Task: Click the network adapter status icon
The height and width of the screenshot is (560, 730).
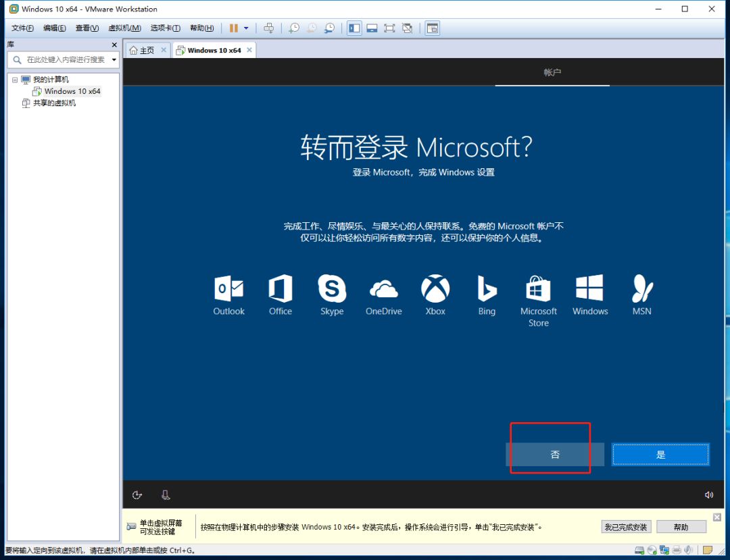Action: (x=664, y=551)
